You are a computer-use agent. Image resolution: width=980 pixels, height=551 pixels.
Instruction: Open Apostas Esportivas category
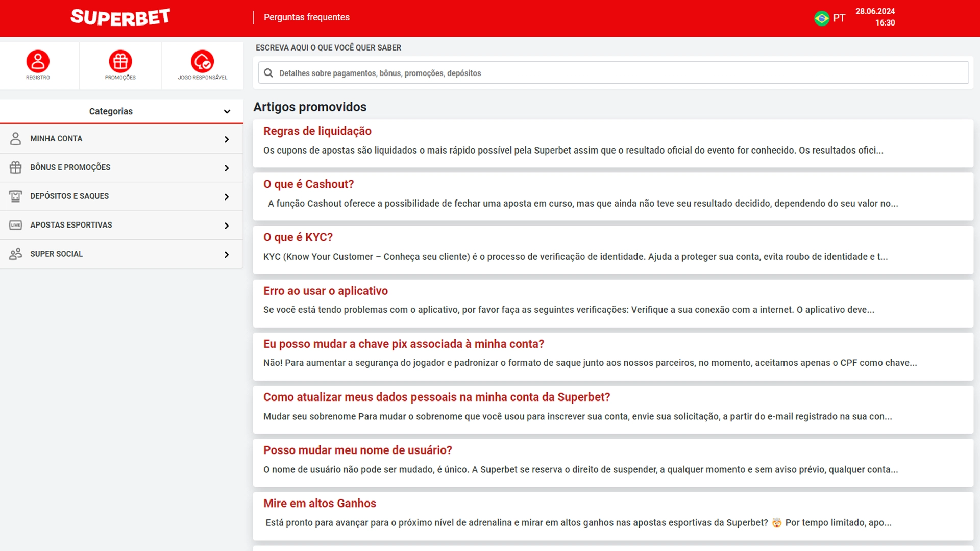click(x=121, y=225)
